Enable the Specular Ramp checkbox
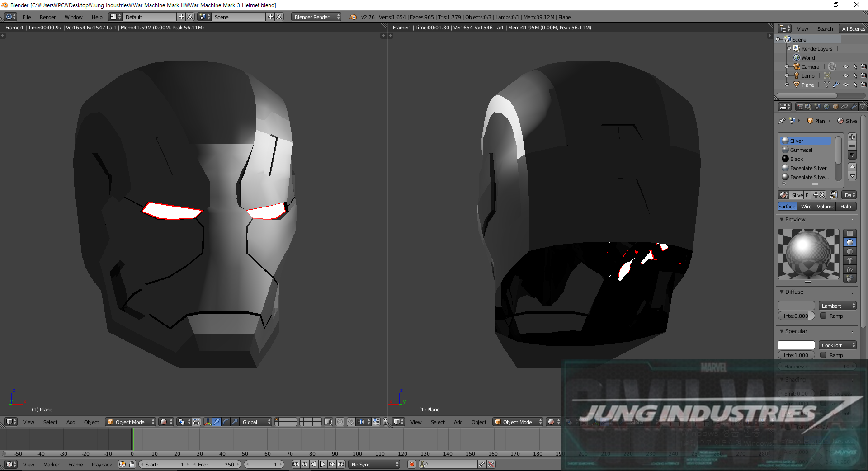 [x=823, y=355]
